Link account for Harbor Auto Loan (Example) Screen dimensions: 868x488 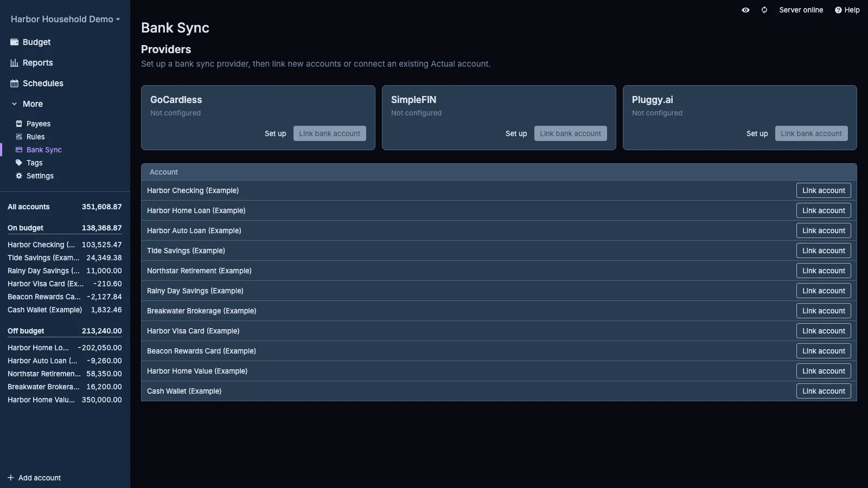click(x=824, y=230)
